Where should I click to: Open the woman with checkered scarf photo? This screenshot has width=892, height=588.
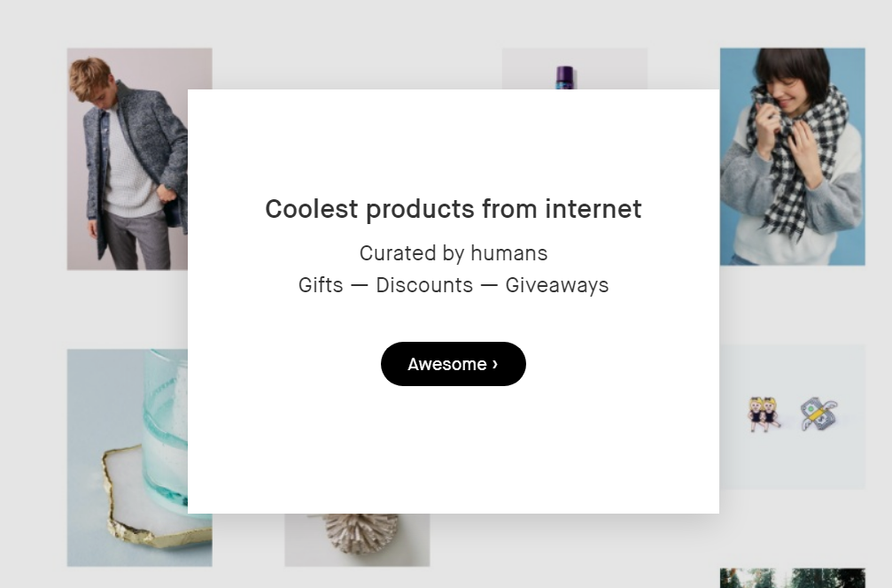click(x=793, y=157)
